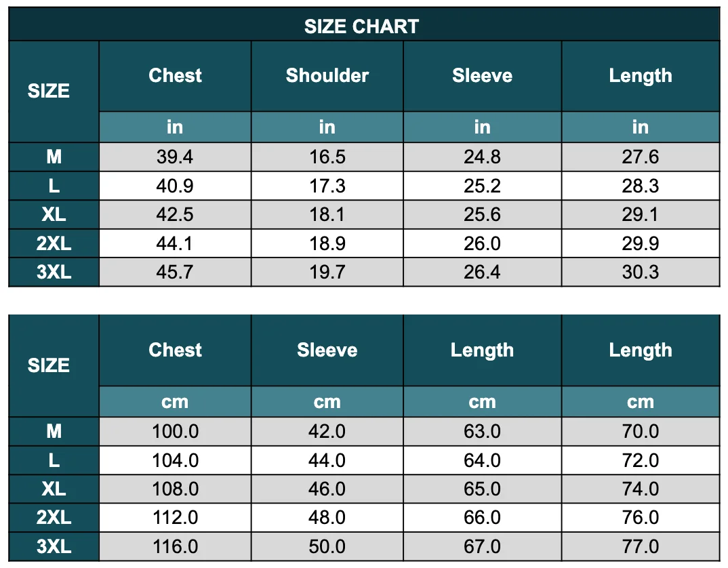This screenshot has height=568, width=728.
Task: Select the 76.0 cm cell
Action: (x=640, y=518)
